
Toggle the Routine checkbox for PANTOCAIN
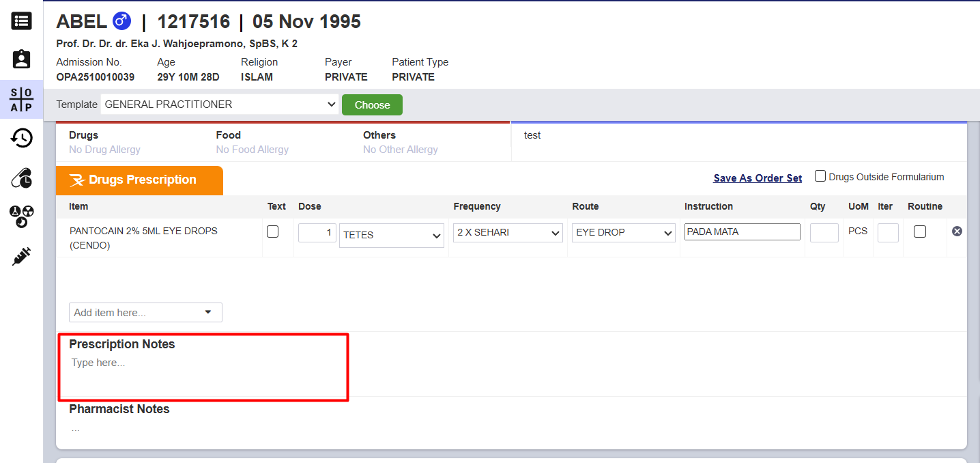point(920,232)
